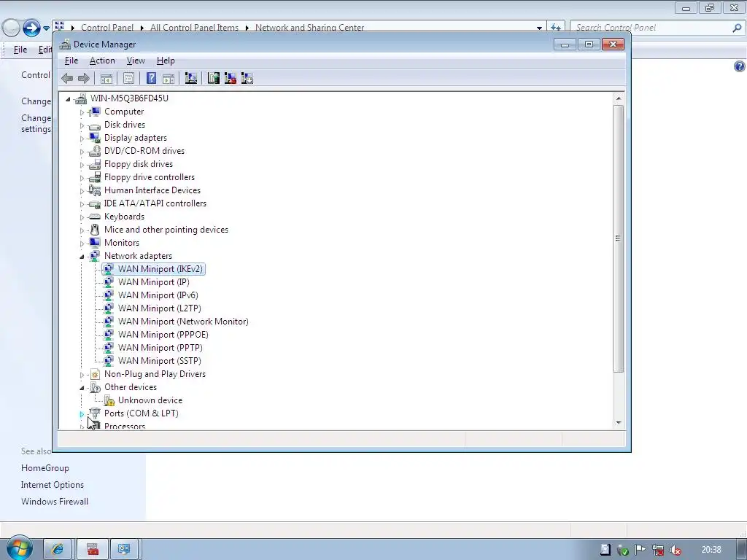Screen dimensions: 747x560
Task: Click the Uninstall device toolbar icon
Action: click(231, 78)
